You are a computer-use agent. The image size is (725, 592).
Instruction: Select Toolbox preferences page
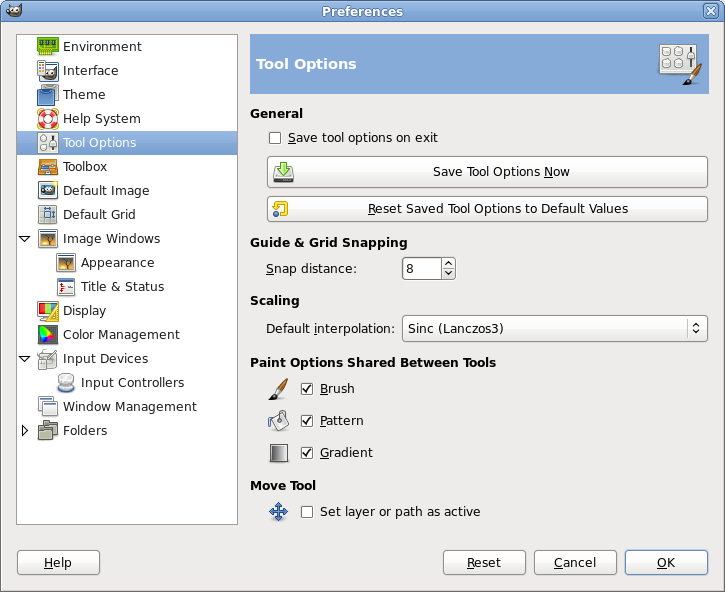(85, 166)
